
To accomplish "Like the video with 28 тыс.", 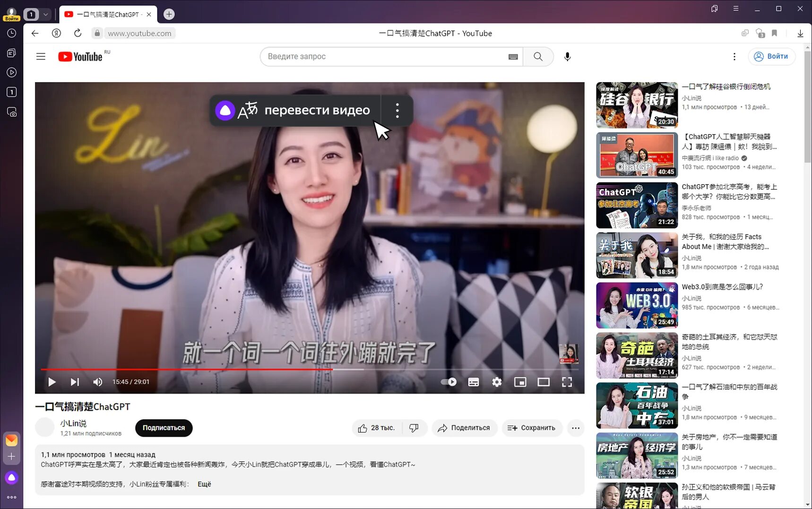I will click(x=377, y=428).
